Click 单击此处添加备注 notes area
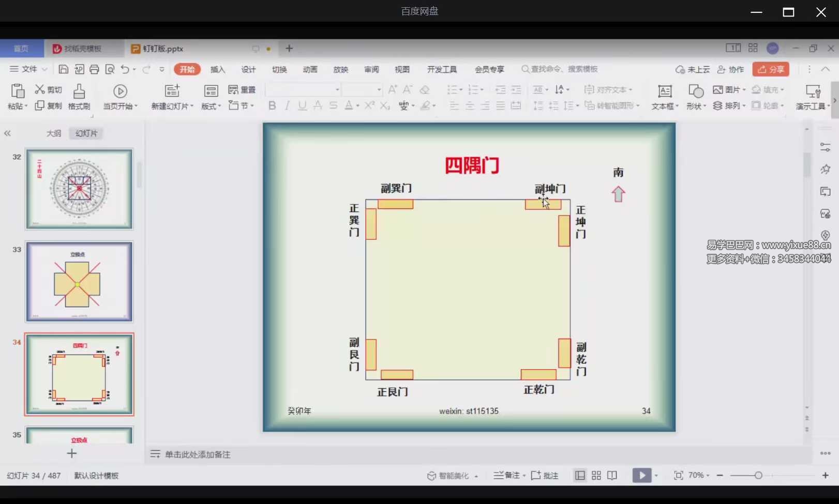 click(198, 454)
